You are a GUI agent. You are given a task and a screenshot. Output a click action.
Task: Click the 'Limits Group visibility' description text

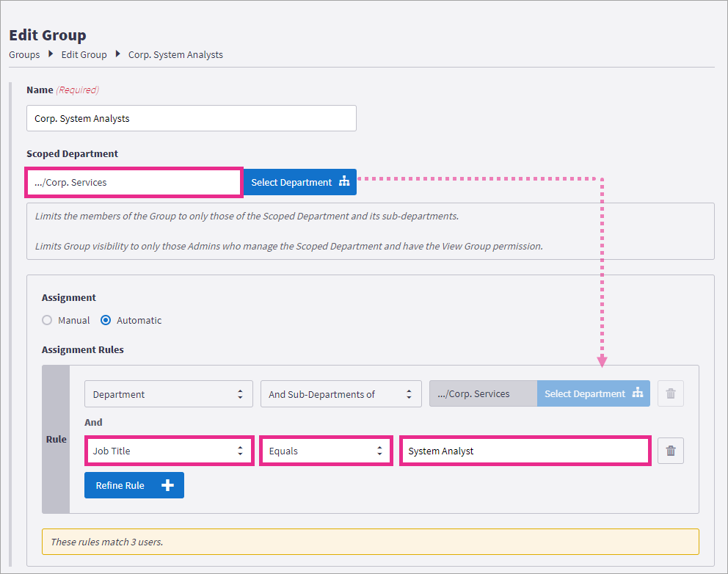pyautogui.click(x=289, y=247)
